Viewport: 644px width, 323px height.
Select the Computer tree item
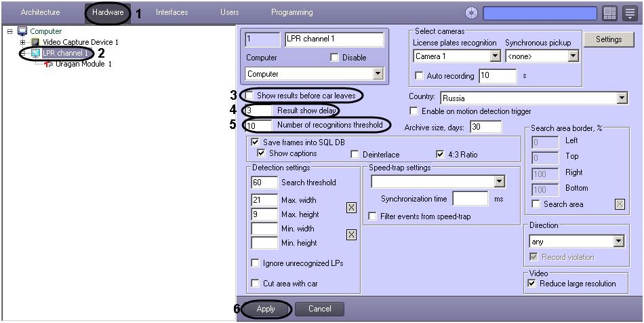(x=45, y=31)
